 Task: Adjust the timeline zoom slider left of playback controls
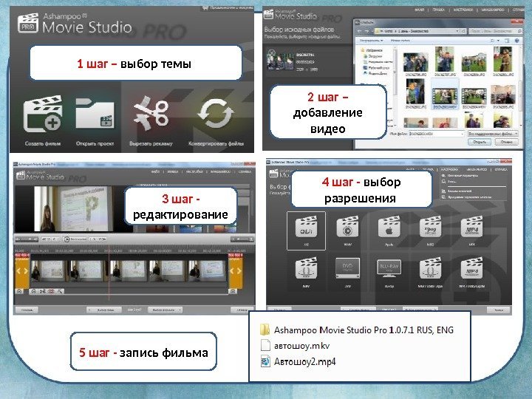(x=27, y=239)
